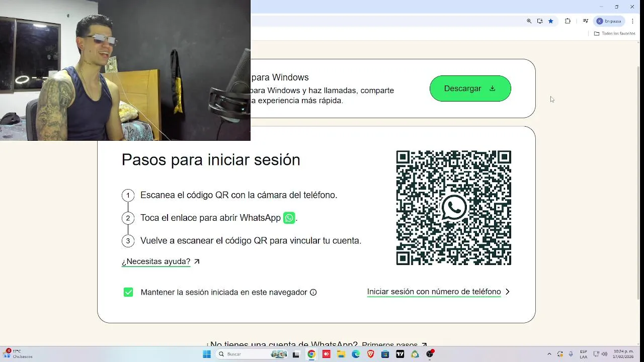Scan area: click the WhatsApp QR code

(x=454, y=208)
